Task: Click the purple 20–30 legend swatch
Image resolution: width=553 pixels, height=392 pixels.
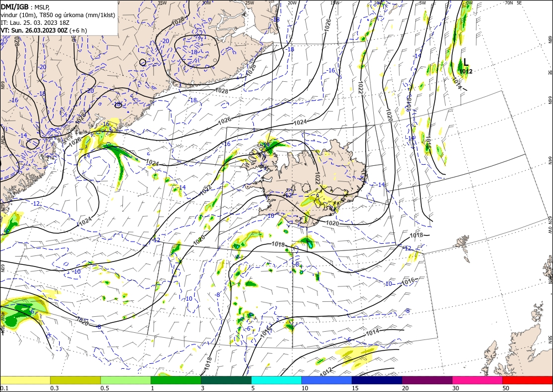Action: pos(427,380)
